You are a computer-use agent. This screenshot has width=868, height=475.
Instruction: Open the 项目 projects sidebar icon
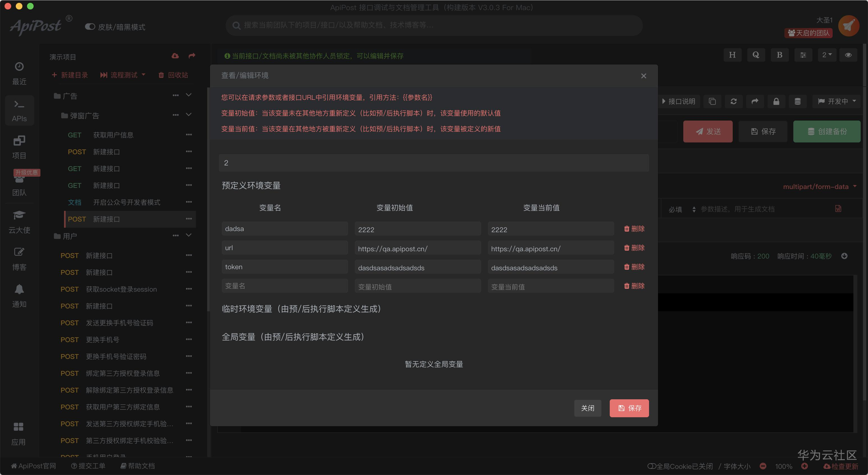[19, 141]
